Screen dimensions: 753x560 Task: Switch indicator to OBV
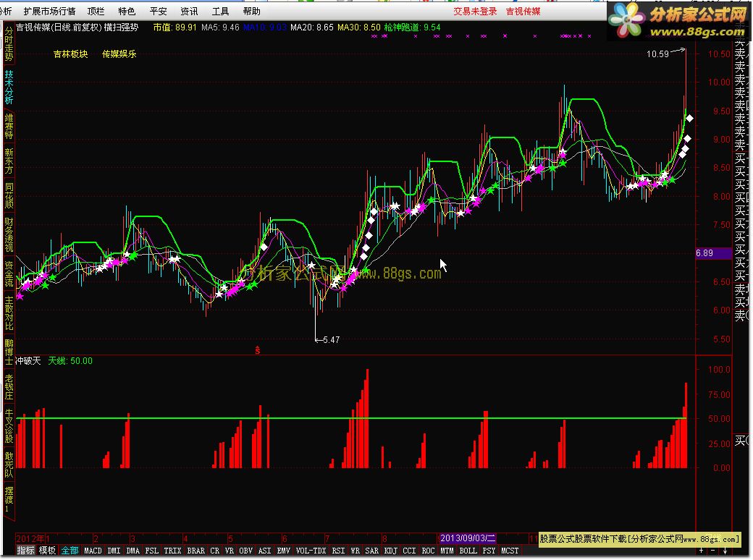pos(246,551)
